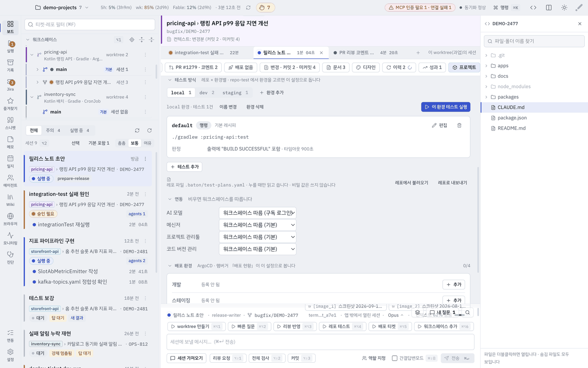Focus the 세션에 보낼 메시지 input

321,342
